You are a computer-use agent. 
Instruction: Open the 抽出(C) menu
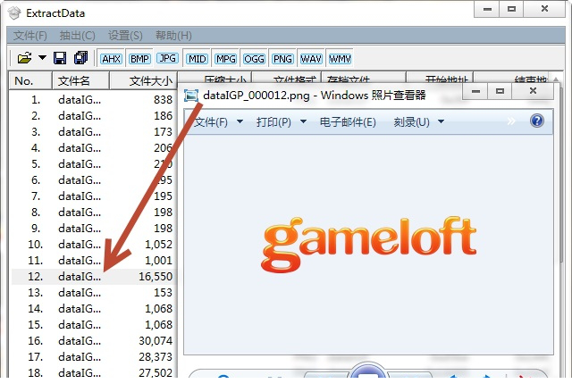tap(78, 36)
